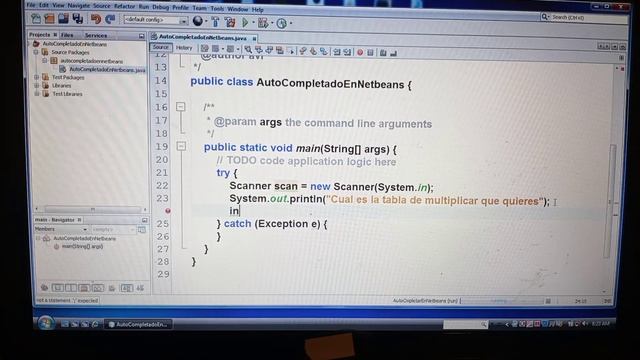Image resolution: width=640 pixels, height=360 pixels.
Task: Run the project with green play icon
Action: [245, 22]
